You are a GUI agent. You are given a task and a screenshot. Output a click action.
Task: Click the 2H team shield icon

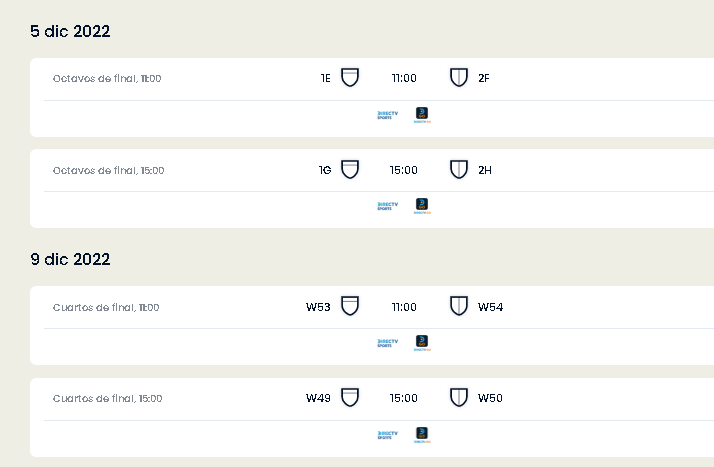459,169
